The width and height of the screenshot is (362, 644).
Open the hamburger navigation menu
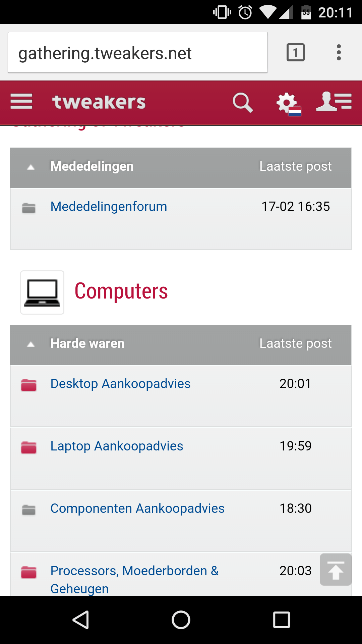tap(21, 101)
